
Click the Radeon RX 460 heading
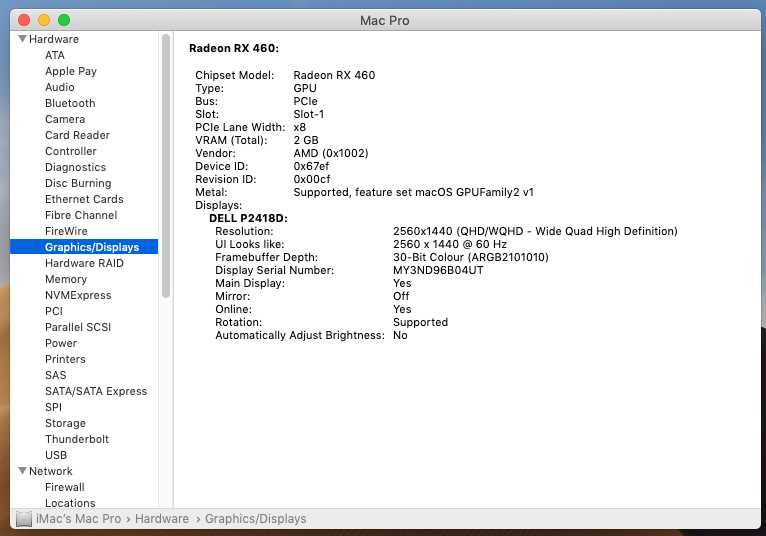click(234, 48)
